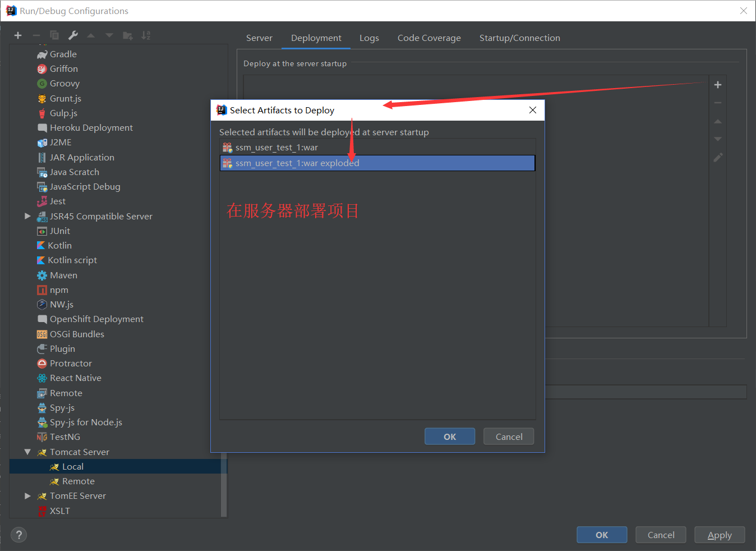Viewport: 756px width, 551px height.
Task: Click the Copy Configuration icon
Action: pyautogui.click(x=54, y=35)
